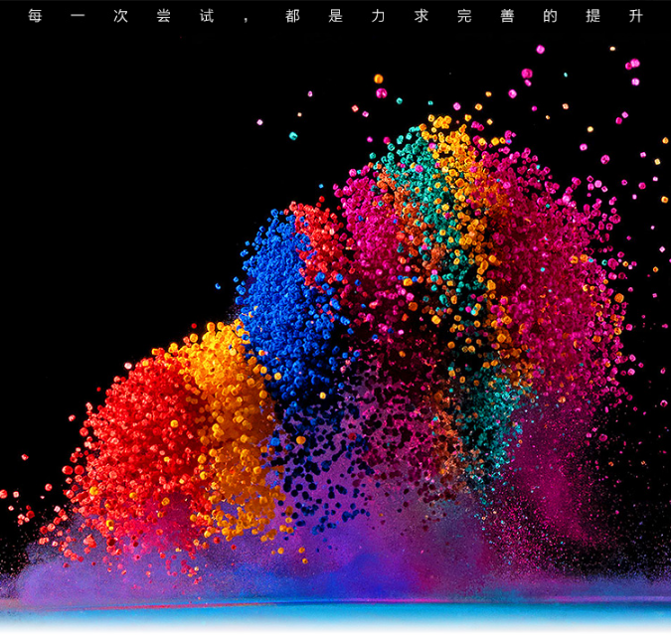This screenshot has height=635, width=672.
Task: Click the headline text "每一次尝试,都是力求完善的提升"
Action: pyautogui.click(x=336, y=16)
